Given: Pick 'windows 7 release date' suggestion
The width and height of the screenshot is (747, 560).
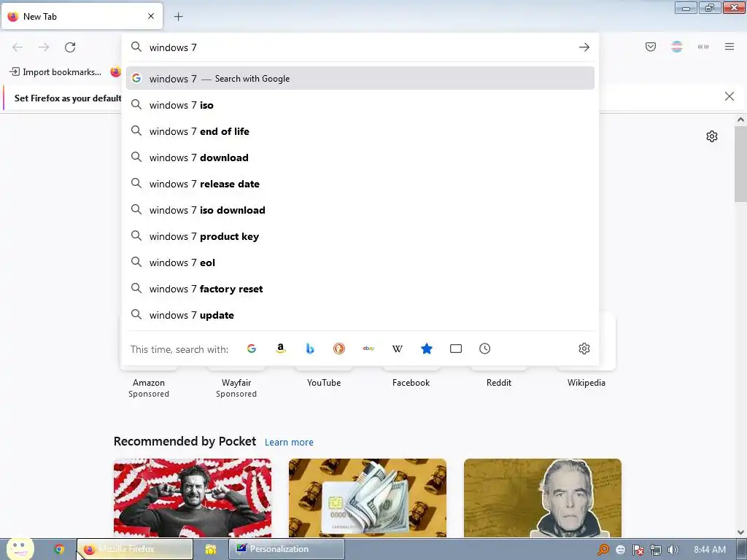Looking at the screenshot, I should (x=360, y=183).
